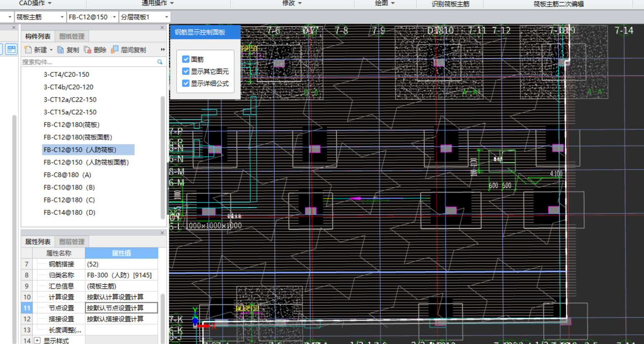Open the 筏板主筋二次编辑 ribbon group
Screen dimensions: 644x344
tap(558, 4)
